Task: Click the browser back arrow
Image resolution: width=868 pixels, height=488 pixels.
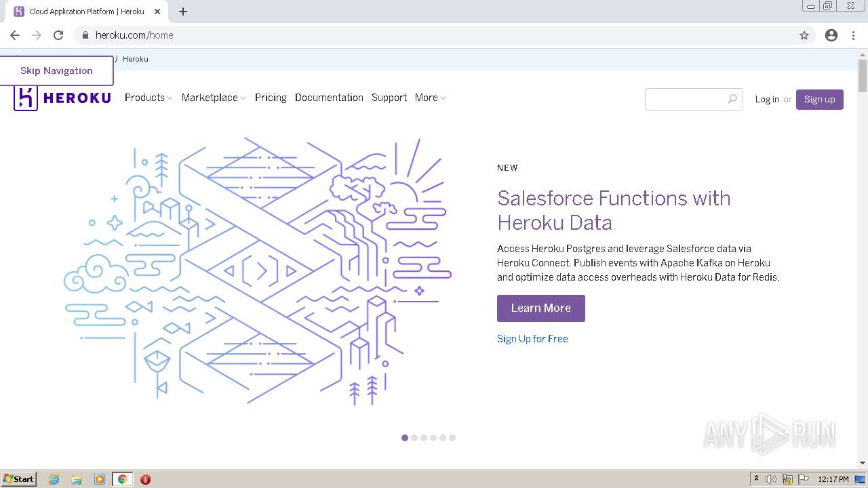Action: [x=15, y=35]
